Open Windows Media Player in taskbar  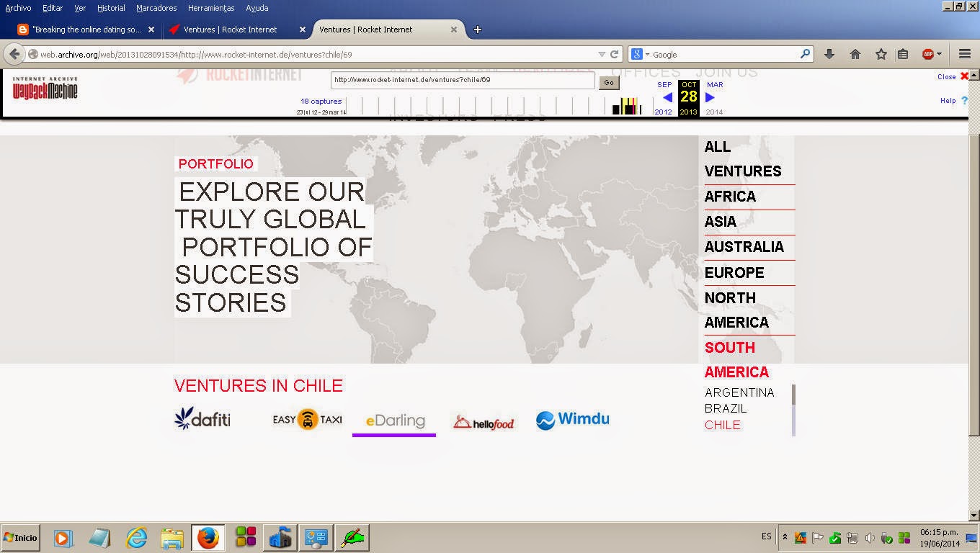(63, 537)
